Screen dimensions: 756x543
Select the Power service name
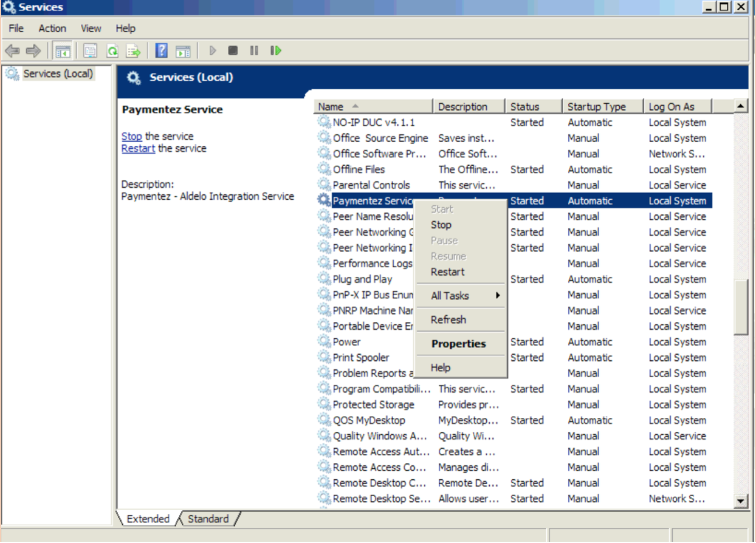click(346, 342)
